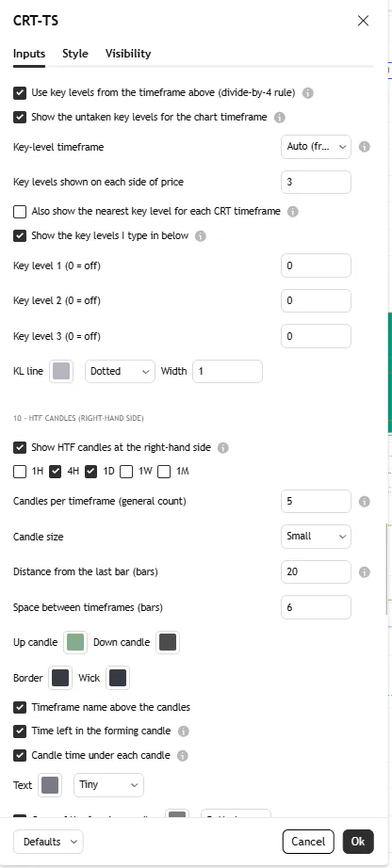This screenshot has height=868, width=392.
Task: Show info for typed key levels option
Action: tap(201, 235)
